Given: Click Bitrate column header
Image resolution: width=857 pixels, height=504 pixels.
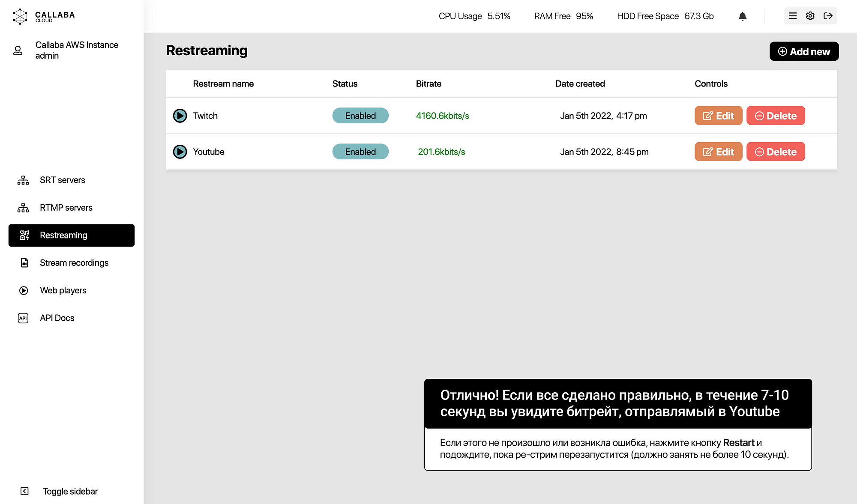Looking at the screenshot, I should pyautogui.click(x=428, y=84).
